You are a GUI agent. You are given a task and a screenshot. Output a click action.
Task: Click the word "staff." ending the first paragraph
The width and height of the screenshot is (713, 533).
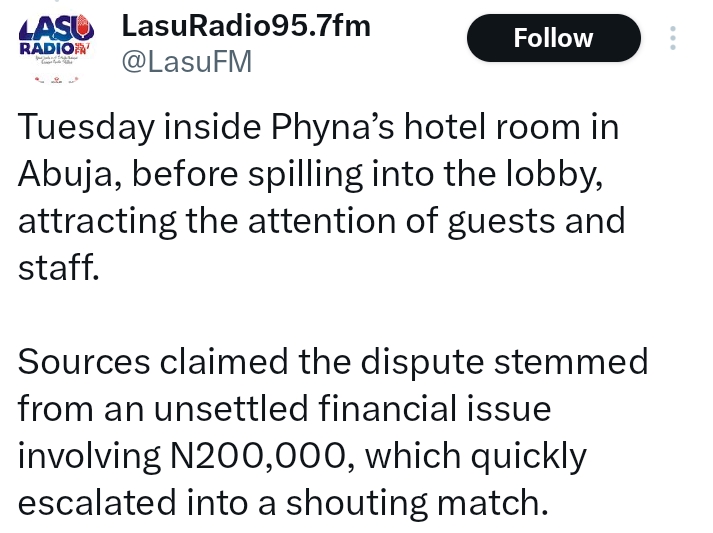tap(59, 266)
